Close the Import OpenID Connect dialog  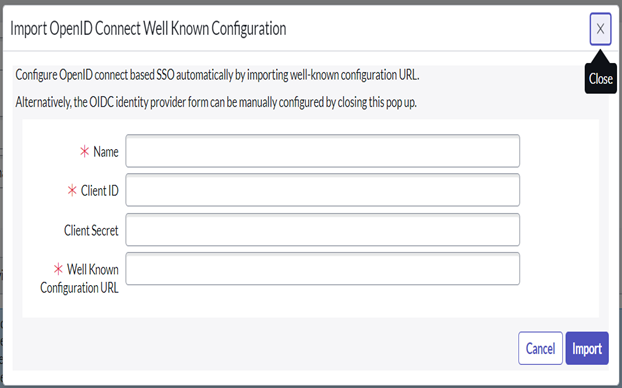[x=600, y=29]
